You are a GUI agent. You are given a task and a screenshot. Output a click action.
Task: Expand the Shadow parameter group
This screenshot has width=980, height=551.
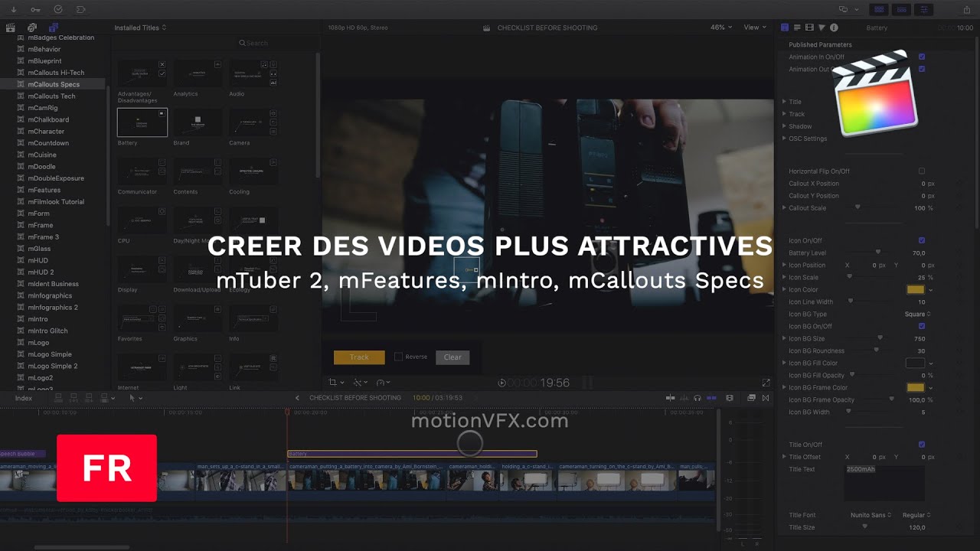784,126
